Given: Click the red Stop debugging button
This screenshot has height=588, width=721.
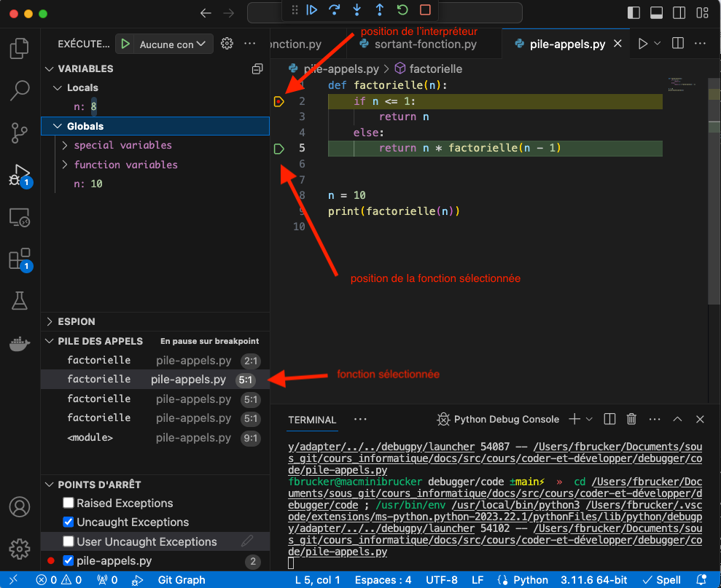Looking at the screenshot, I should click(x=425, y=10).
